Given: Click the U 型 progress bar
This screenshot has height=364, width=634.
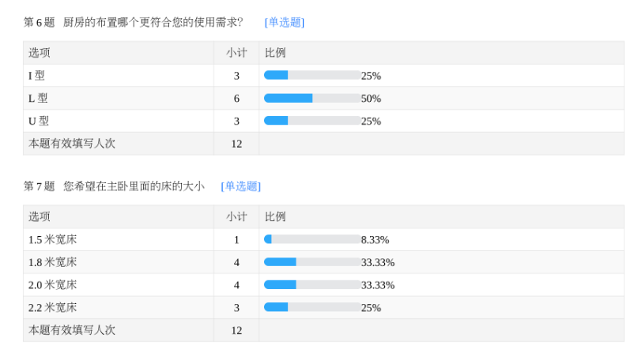Looking at the screenshot, I should pos(312,121).
